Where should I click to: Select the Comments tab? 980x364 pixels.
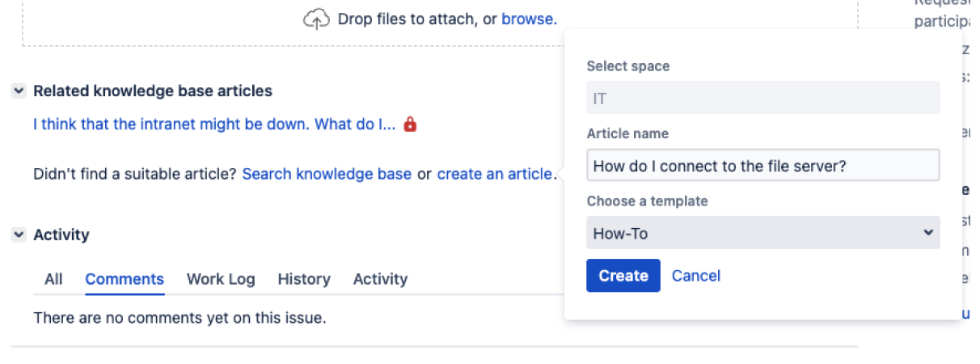click(125, 279)
